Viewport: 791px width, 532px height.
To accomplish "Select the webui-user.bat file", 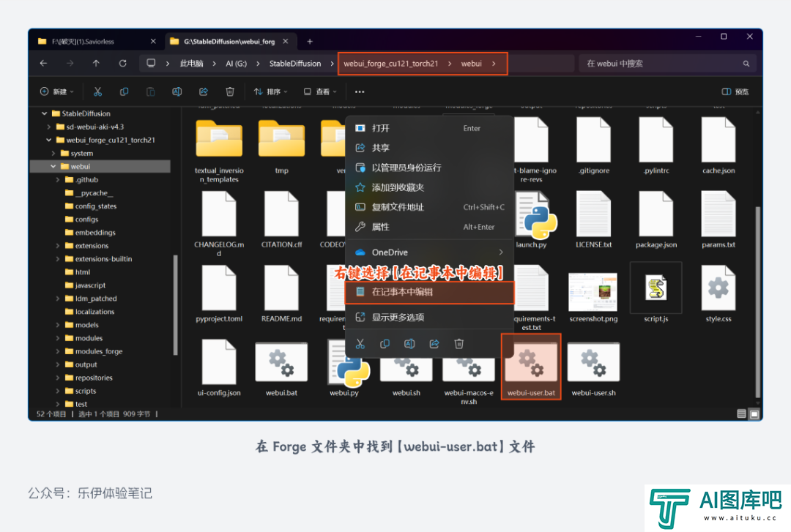I will tap(531, 367).
